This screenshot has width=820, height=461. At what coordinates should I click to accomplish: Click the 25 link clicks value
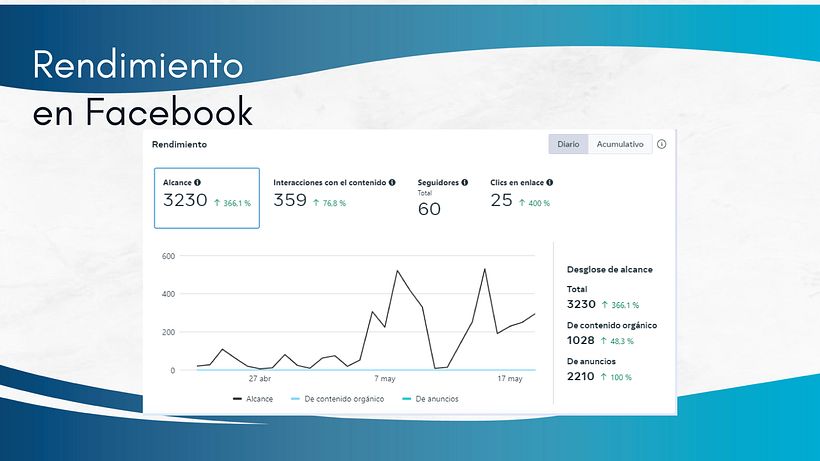502,200
